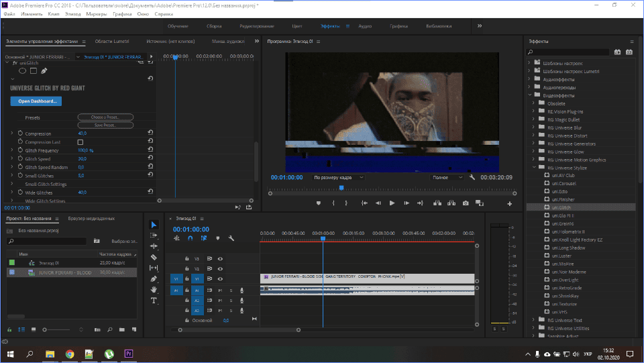Click Save Preset button
The image size is (644, 363).
coord(105,125)
